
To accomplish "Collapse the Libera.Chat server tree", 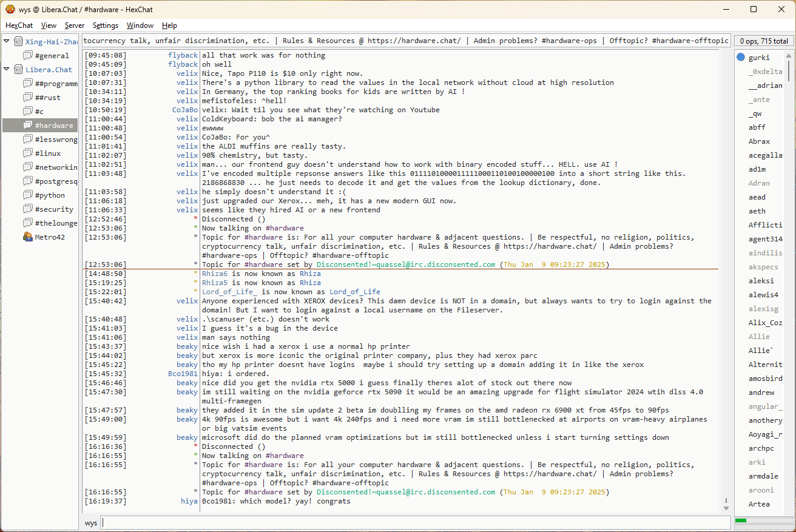I will click(x=7, y=70).
